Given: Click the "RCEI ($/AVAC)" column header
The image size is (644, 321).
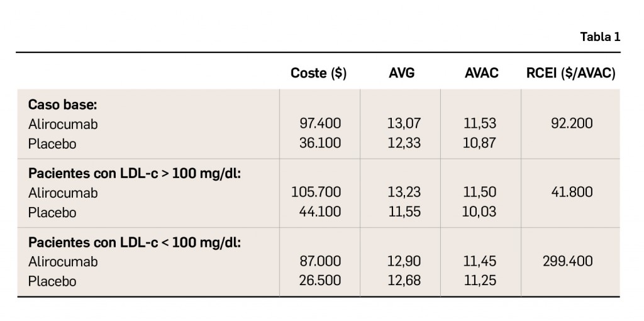Looking at the screenshot, I should tap(570, 73).
